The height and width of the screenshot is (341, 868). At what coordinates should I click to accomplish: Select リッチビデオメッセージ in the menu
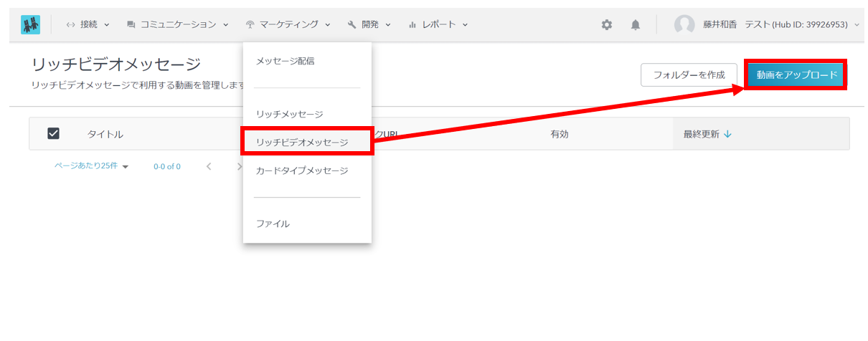tap(302, 143)
